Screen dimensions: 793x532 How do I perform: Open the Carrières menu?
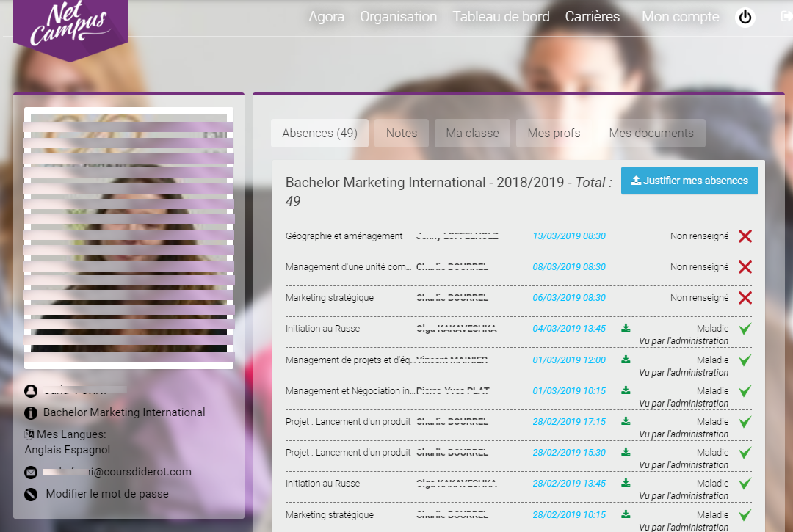pyautogui.click(x=592, y=17)
